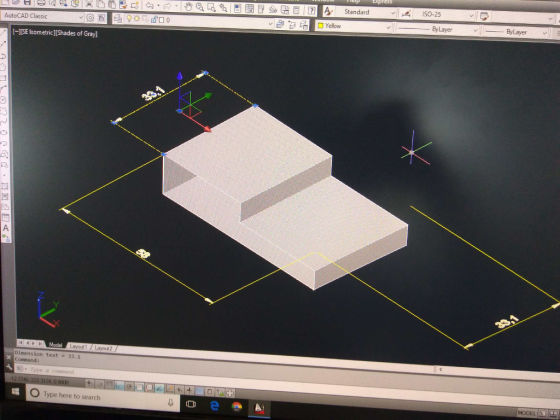The width and height of the screenshot is (560, 420).
Task: Click the layer 0 color swatch
Action: (161, 20)
